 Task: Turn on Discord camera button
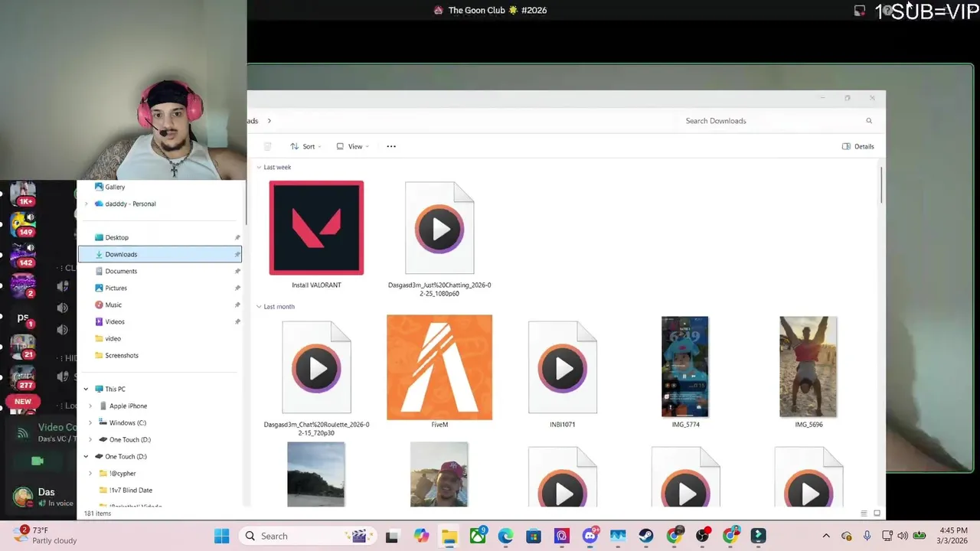click(x=37, y=461)
